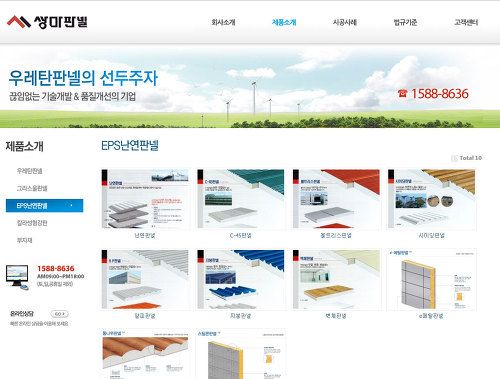Click the 볼트리스판넬 caption link
The width and height of the screenshot is (500, 379).
(x=336, y=235)
